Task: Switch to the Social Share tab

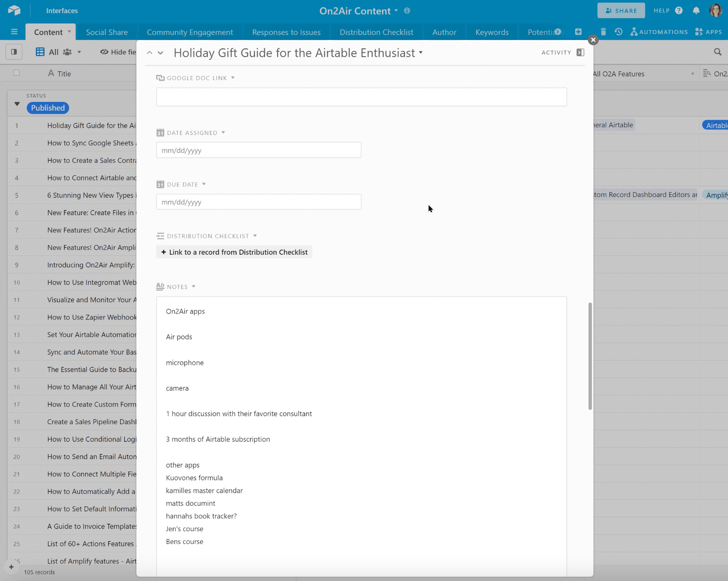Action: [x=107, y=32]
